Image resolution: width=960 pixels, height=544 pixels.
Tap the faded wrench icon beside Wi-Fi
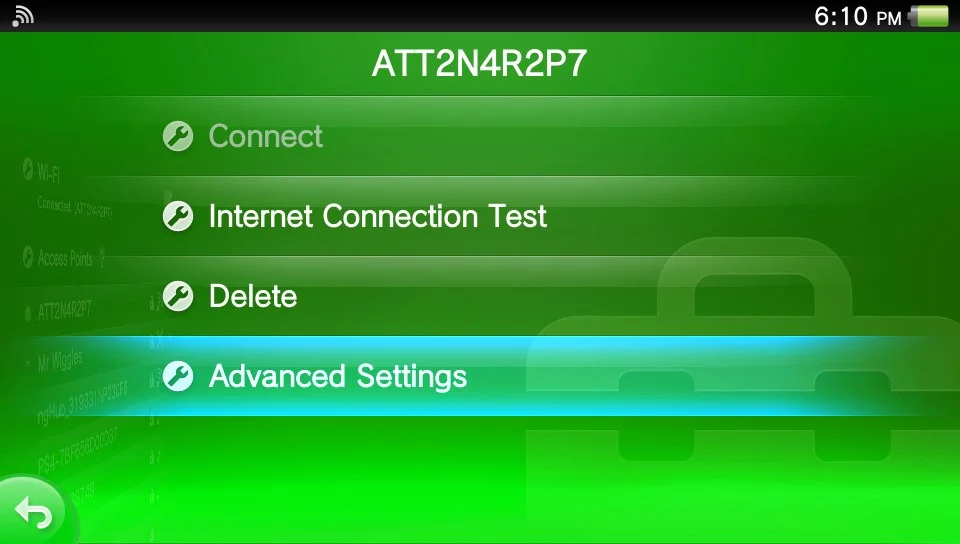coord(28,168)
